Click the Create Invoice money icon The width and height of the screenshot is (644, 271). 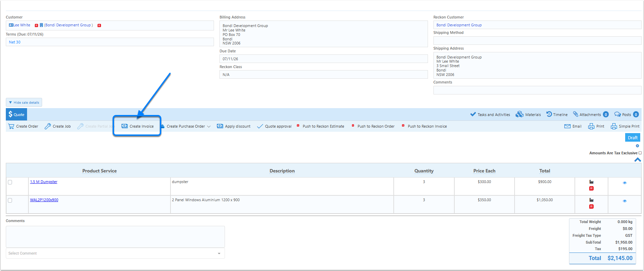[x=125, y=126]
